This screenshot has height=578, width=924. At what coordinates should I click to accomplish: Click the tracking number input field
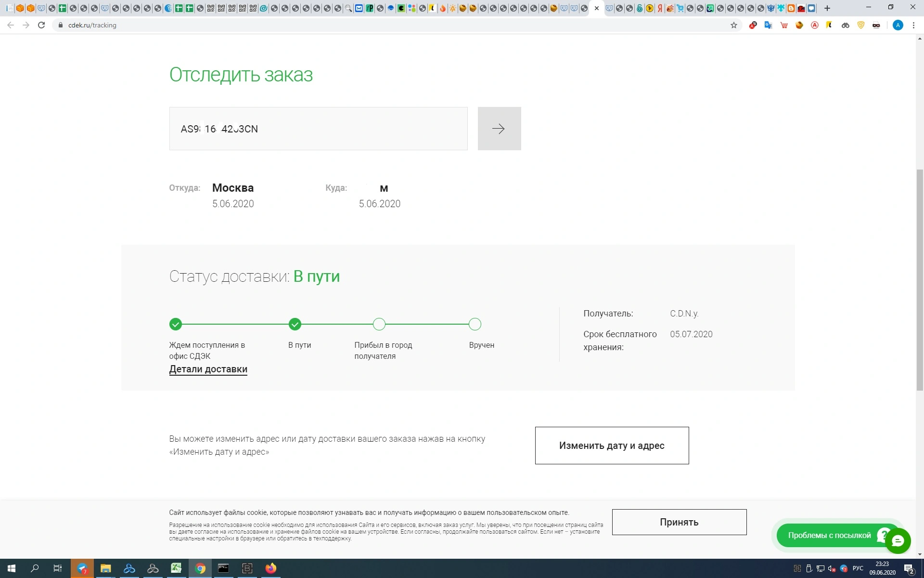click(318, 129)
